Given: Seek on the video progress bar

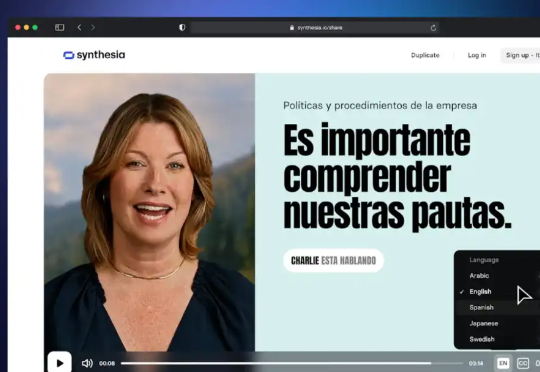Looking at the screenshot, I should tap(292, 363).
